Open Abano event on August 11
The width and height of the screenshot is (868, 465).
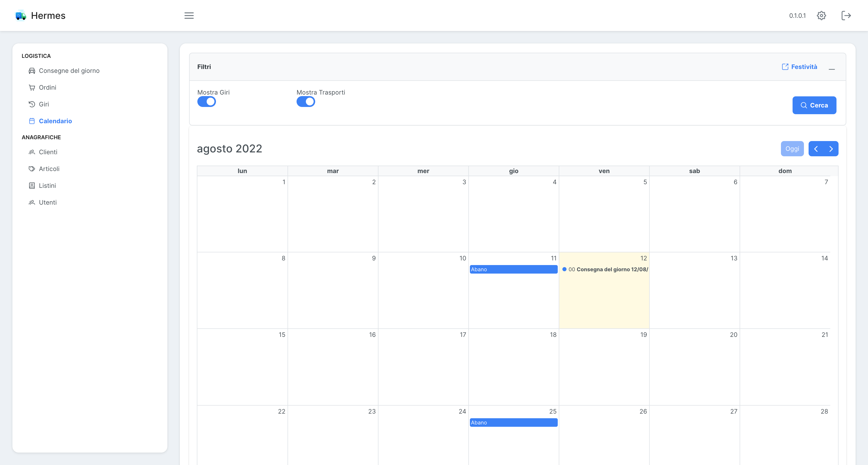pyautogui.click(x=513, y=269)
